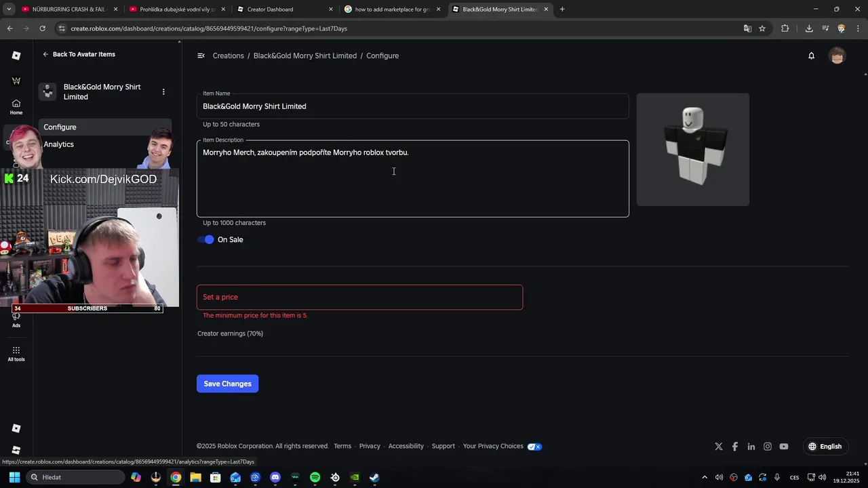This screenshot has height=488, width=868.
Task: Open the Accessibility footer link
Action: tap(406, 446)
